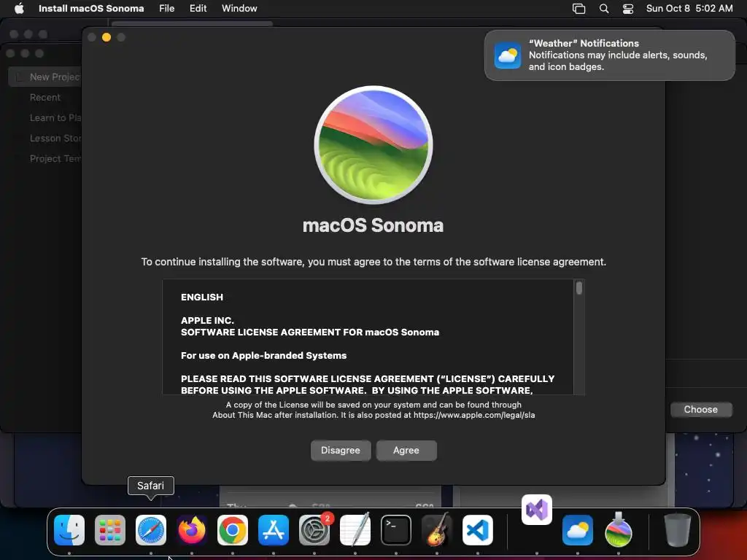
Task: Open the Install macOS Sonoma app menu
Action: (x=91, y=8)
